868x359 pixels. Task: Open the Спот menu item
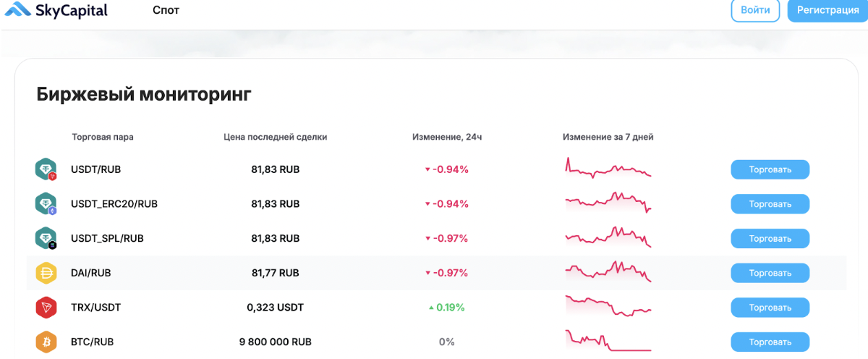tap(166, 11)
